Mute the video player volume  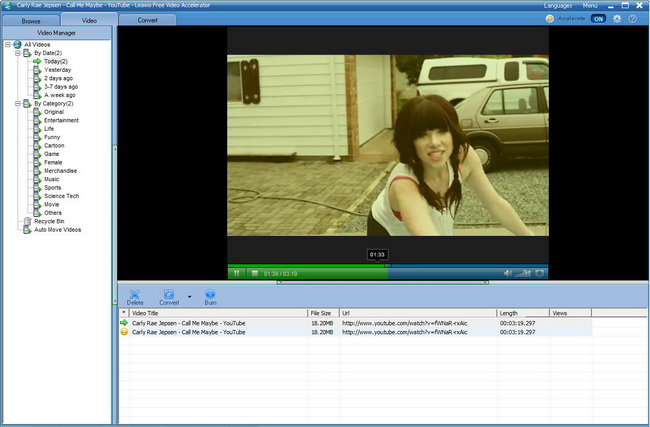coord(507,273)
